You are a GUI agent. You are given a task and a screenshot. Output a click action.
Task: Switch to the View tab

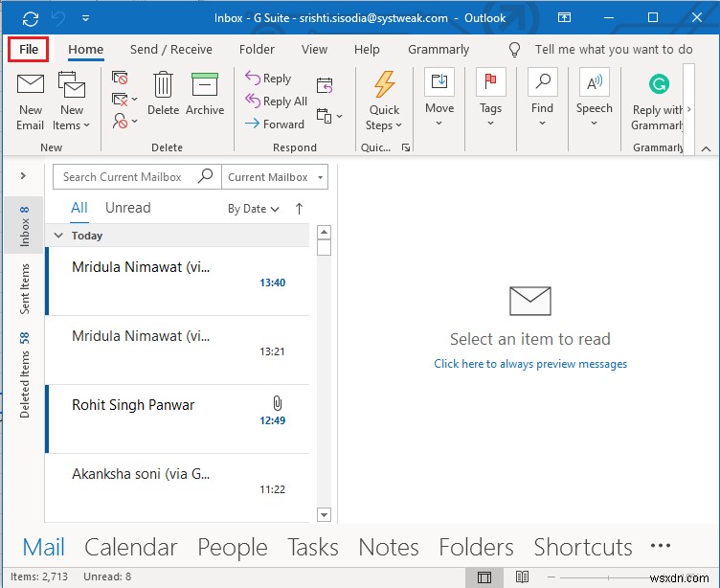pos(314,49)
